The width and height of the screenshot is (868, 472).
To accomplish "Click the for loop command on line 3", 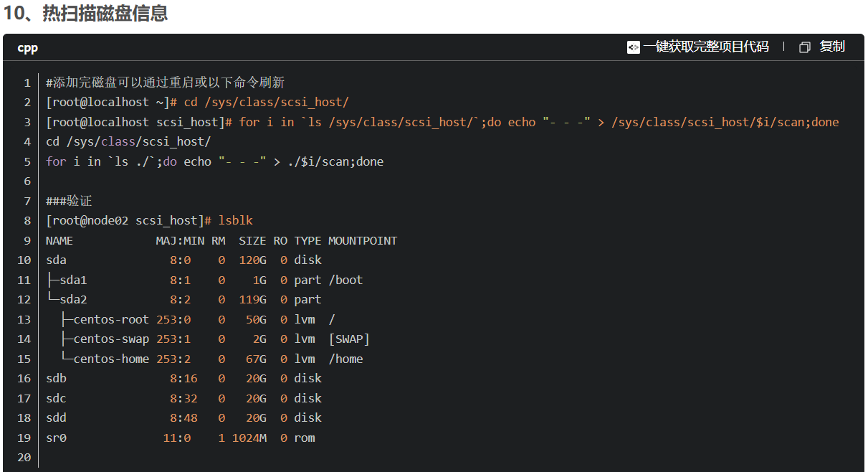I will (x=539, y=122).
